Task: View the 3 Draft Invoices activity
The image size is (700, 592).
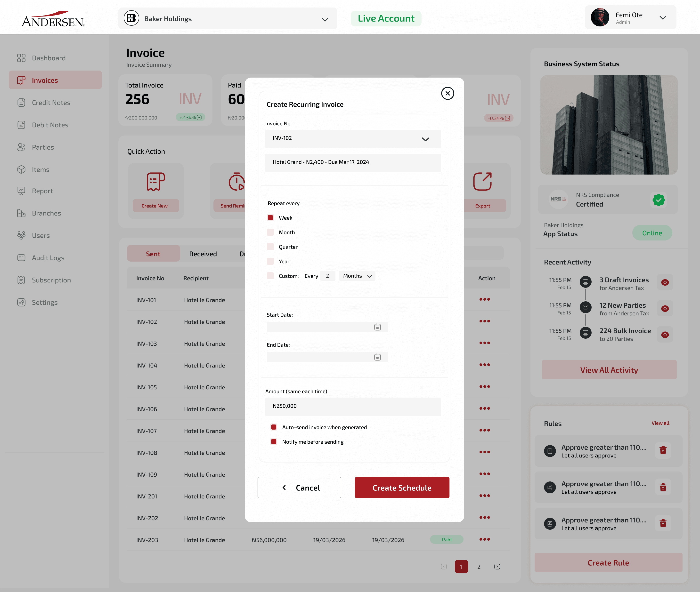Action: click(x=665, y=283)
